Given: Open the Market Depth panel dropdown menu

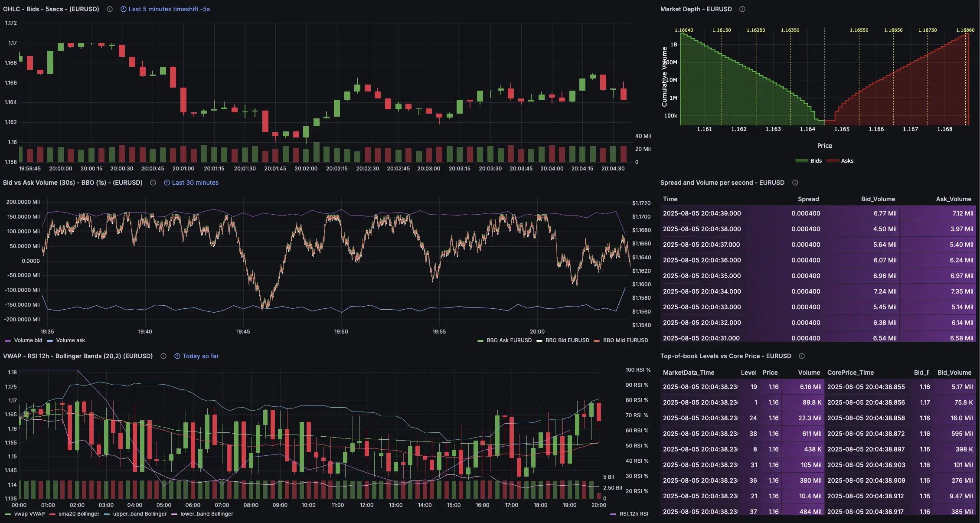Looking at the screenshot, I should (x=696, y=9).
